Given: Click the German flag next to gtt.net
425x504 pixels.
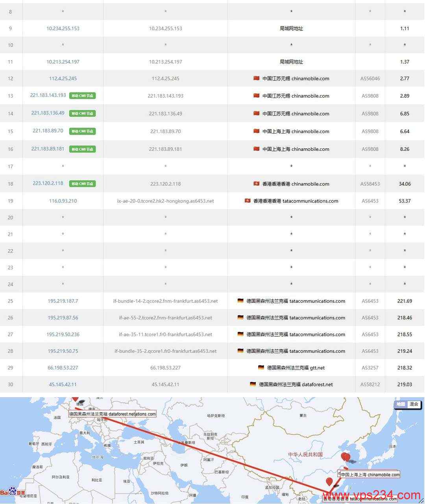Looking at the screenshot, I should tap(261, 367).
